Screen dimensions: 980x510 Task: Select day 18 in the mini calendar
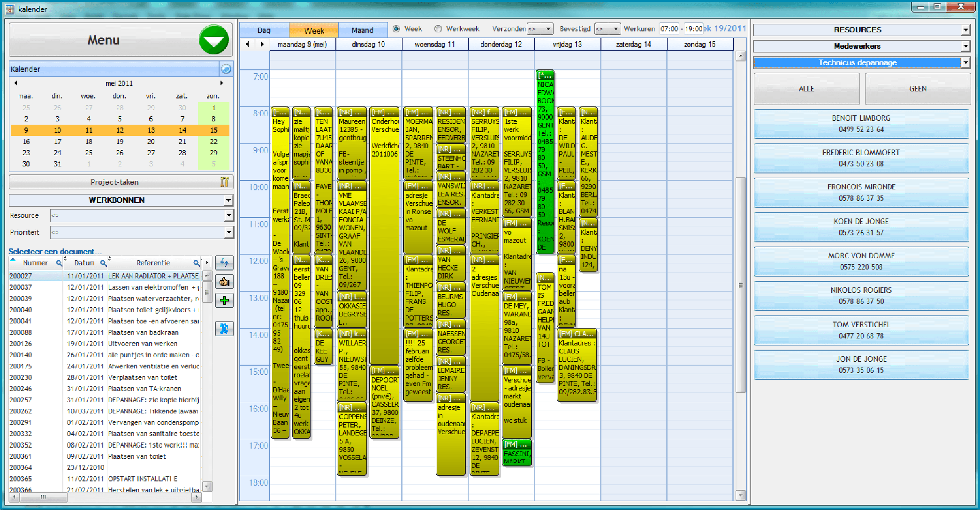tap(89, 142)
